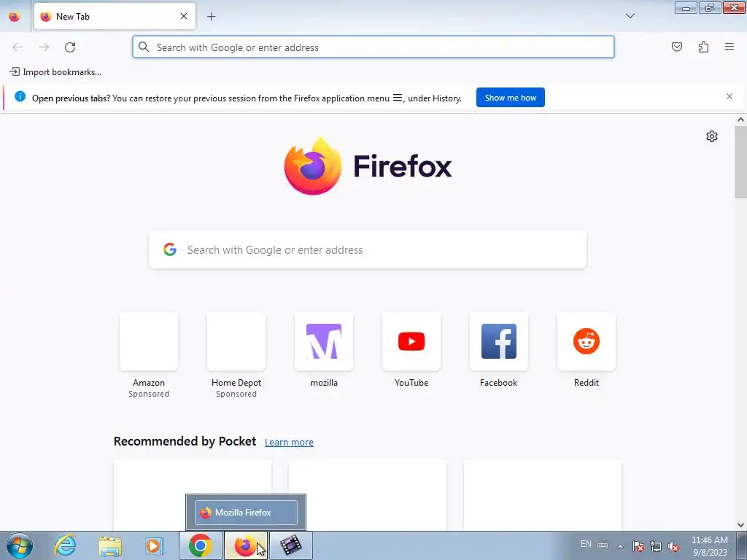The width and height of the screenshot is (747, 560).
Task: Open a new tab with plus button
Action: [211, 17]
